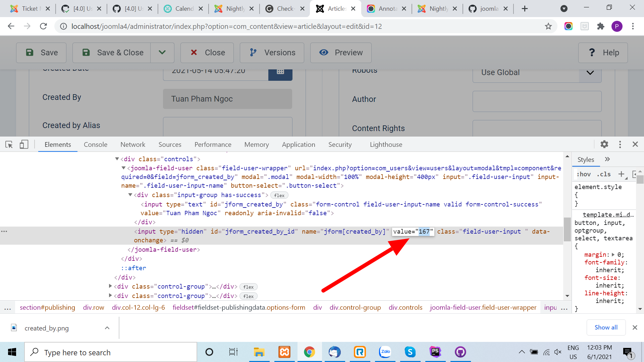Open the DevTools customize three-dot menu

pos(620,144)
